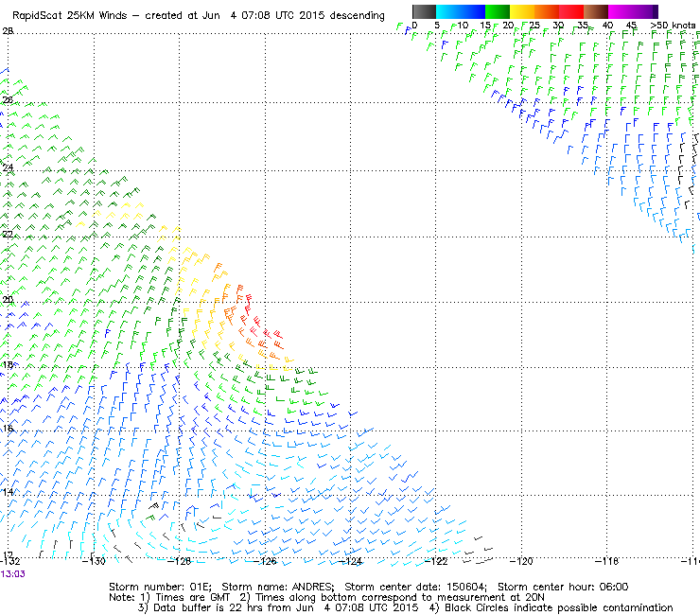This screenshot has width=700, height=615.
Task: Click the longitude label '-128'
Action: pos(180,561)
